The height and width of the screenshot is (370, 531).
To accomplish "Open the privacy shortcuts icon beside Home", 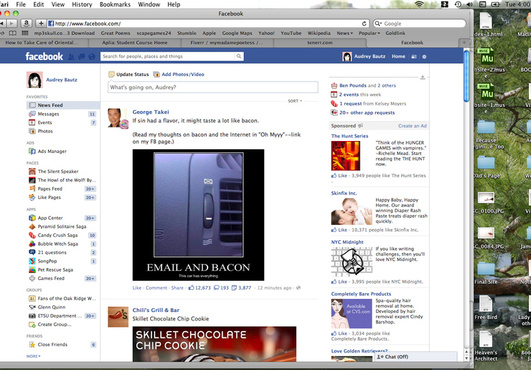I will pos(414,57).
